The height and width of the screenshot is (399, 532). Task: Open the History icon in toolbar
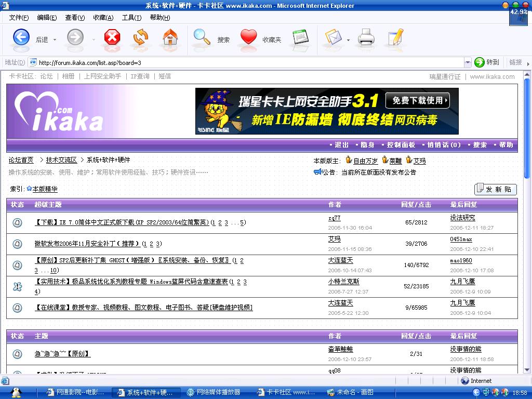click(x=301, y=37)
